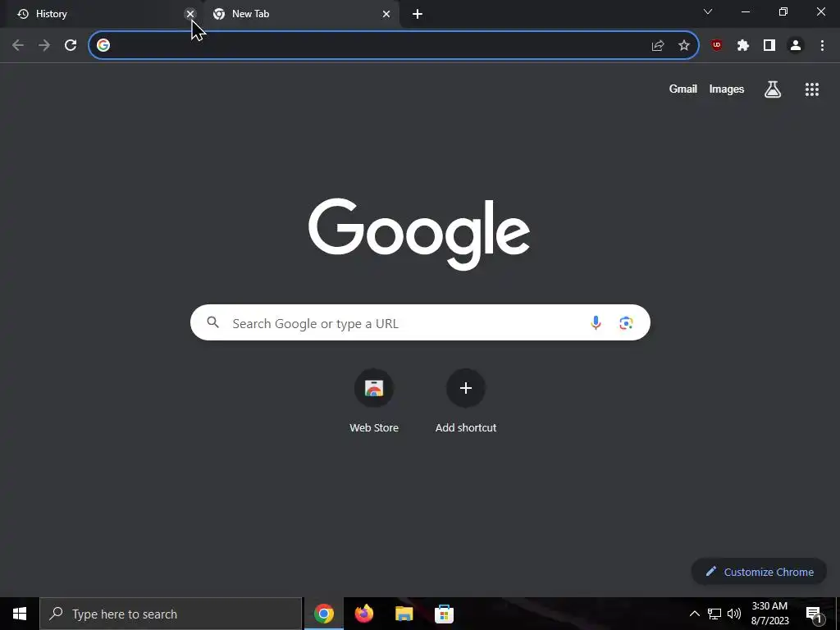Click the Google logo
The width and height of the screenshot is (840, 630).
419,234
